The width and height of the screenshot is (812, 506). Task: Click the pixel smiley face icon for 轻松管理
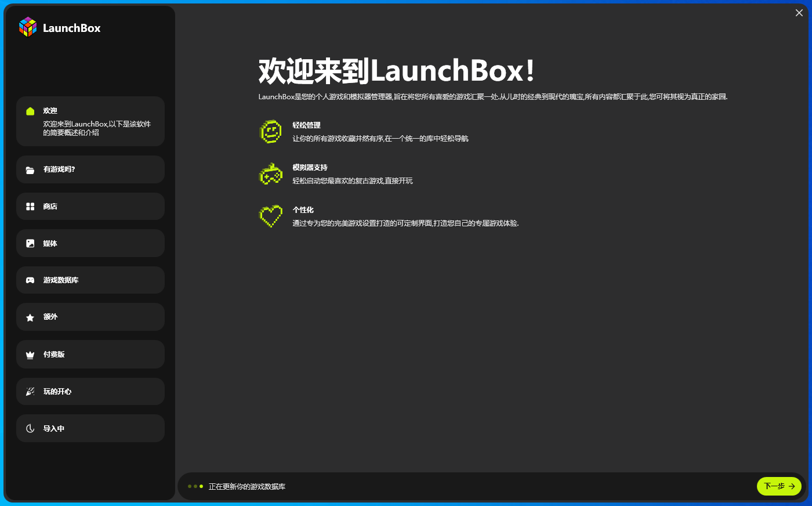point(270,132)
